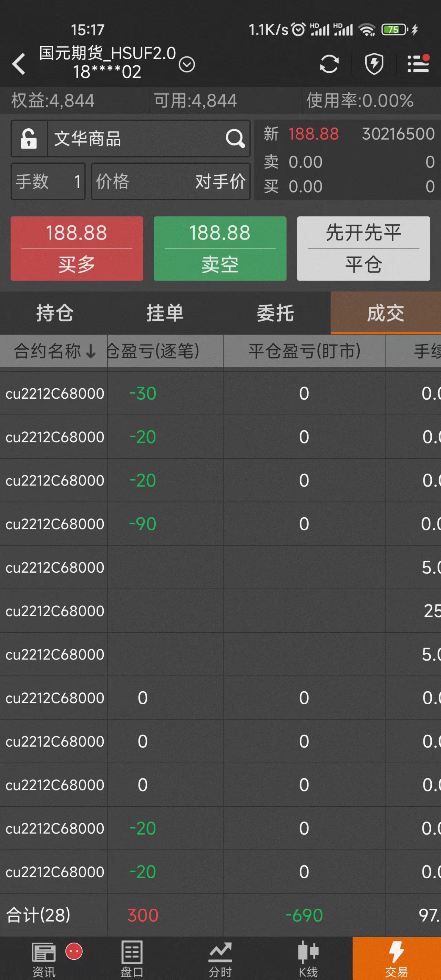Switch to the 持仓 tab
441x980 pixels.
[55, 313]
